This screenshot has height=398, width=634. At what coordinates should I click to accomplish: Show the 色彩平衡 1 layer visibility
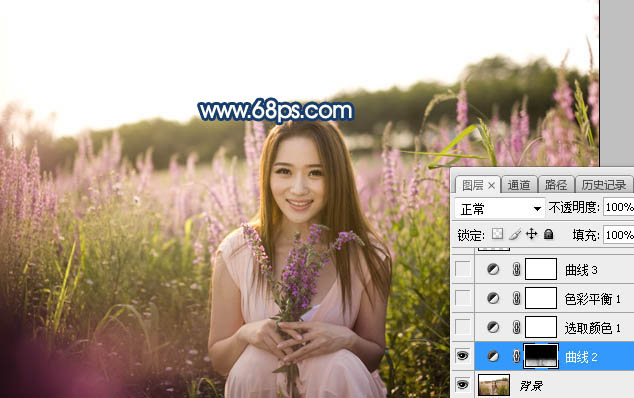[x=463, y=298]
